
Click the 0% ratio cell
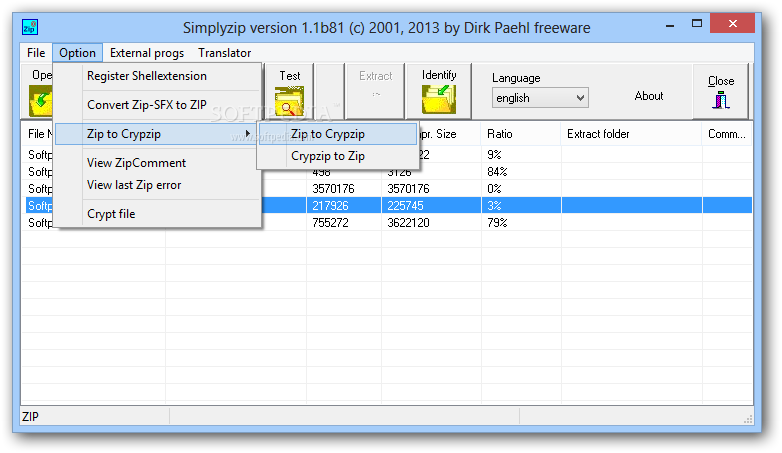pyautogui.click(x=494, y=189)
